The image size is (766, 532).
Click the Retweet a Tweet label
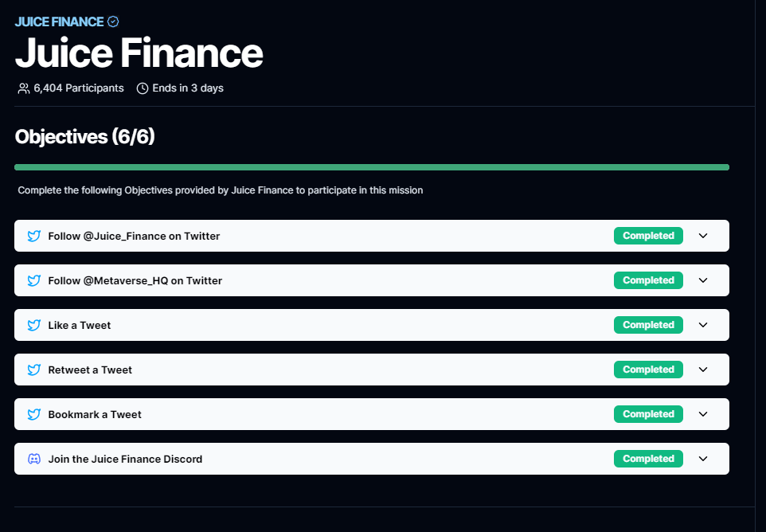90,370
